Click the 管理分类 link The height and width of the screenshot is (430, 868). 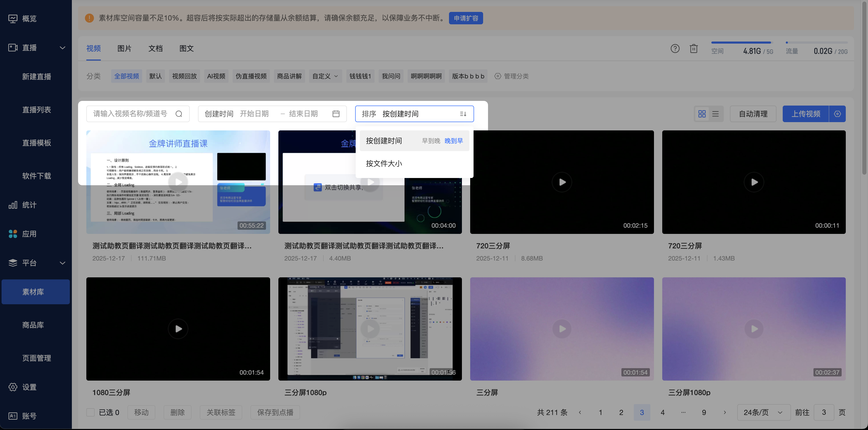(x=512, y=76)
